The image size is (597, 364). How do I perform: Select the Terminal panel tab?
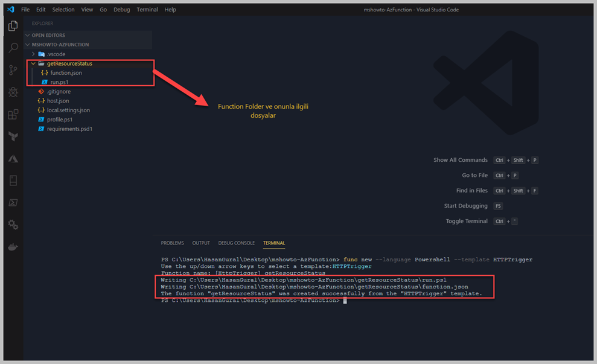(274, 243)
